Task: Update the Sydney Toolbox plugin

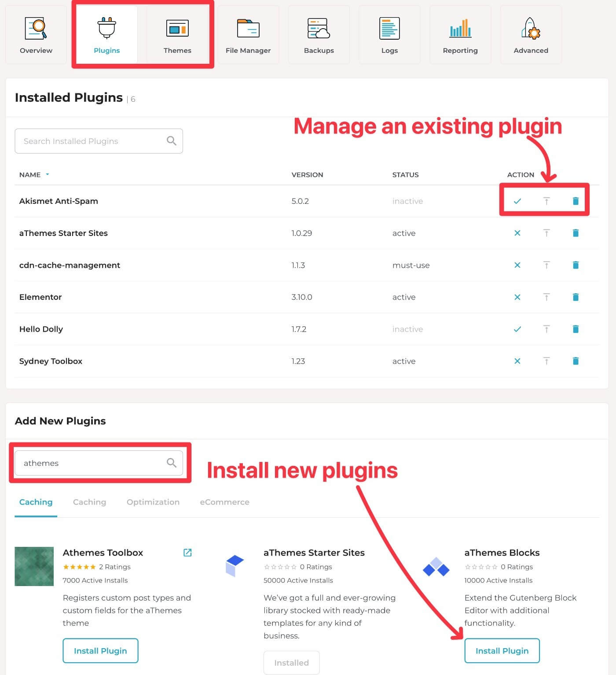Action: pyautogui.click(x=546, y=361)
